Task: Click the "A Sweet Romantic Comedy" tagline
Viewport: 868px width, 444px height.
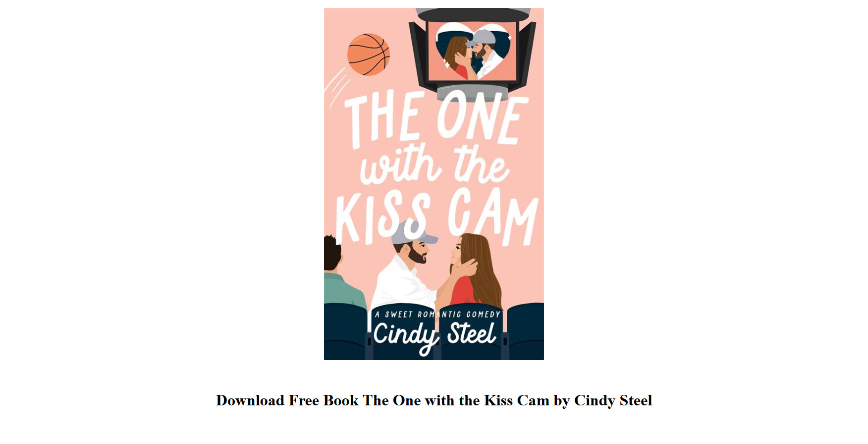Action: coord(437,314)
